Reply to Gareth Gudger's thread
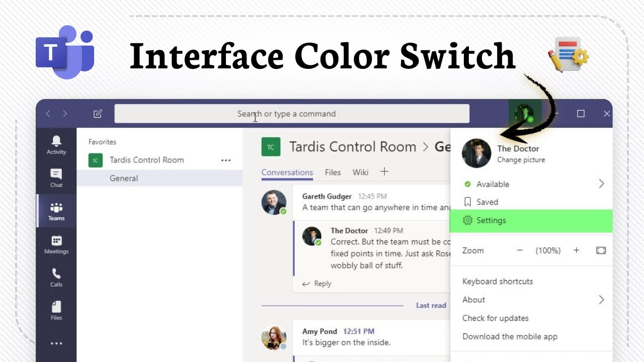644x362 pixels. pos(317,284)
